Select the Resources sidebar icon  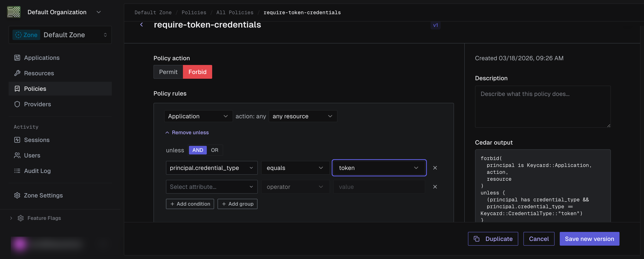(17, 73)
